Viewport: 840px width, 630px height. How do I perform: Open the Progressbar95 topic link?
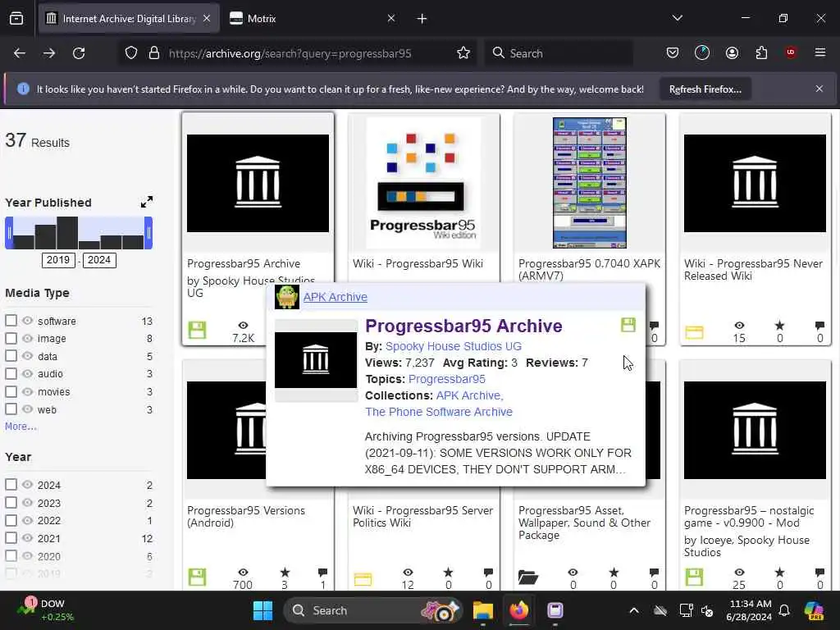[447, 379]
